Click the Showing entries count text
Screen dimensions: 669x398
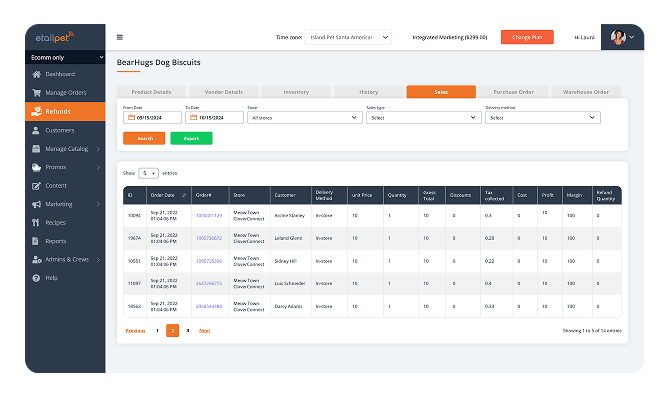592,331
